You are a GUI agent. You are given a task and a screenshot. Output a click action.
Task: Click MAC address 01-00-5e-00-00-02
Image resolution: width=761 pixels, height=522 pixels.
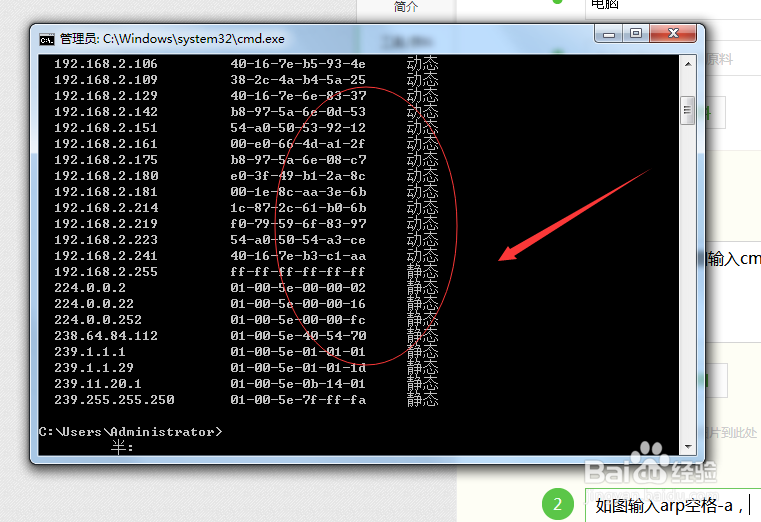pos(298,288)
